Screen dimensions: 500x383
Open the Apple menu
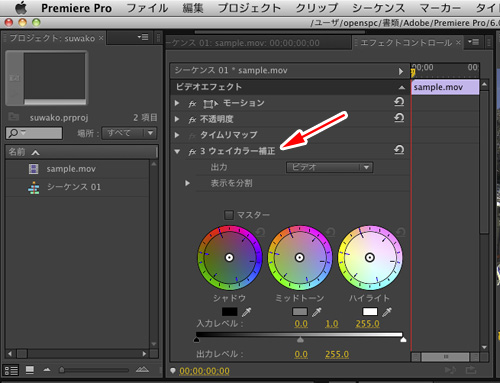pos(21,7)
